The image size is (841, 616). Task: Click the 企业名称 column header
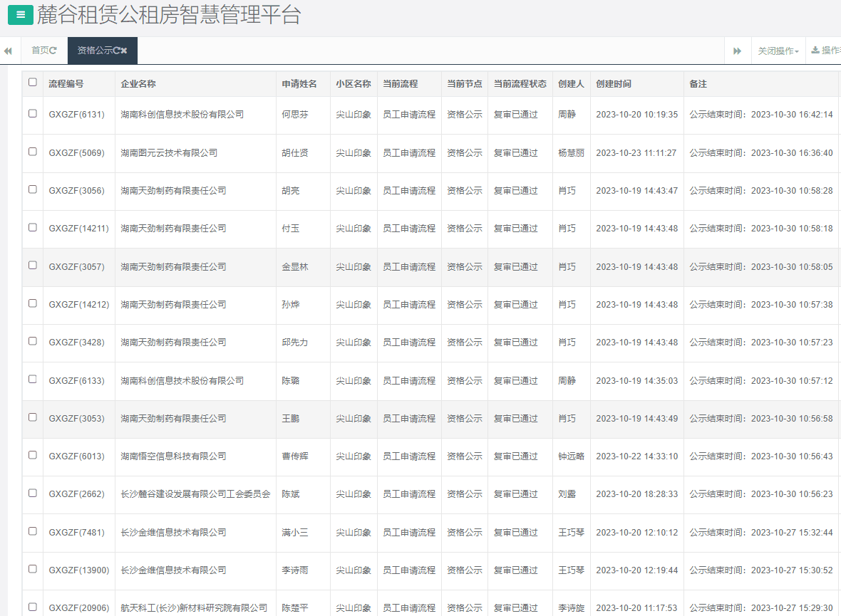(x=138, y=84)
